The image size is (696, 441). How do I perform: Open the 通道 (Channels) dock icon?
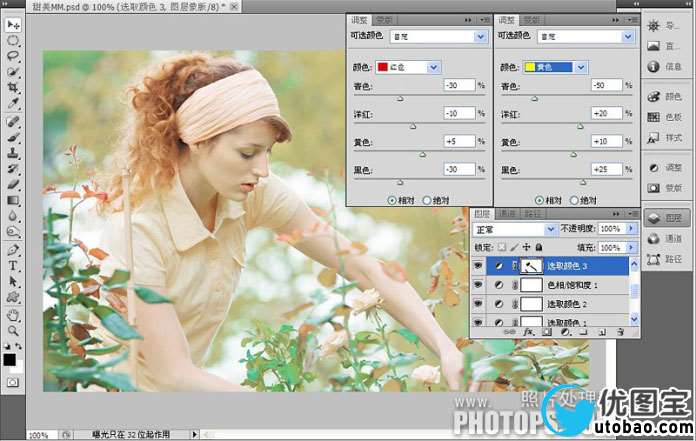click(665, 238)
